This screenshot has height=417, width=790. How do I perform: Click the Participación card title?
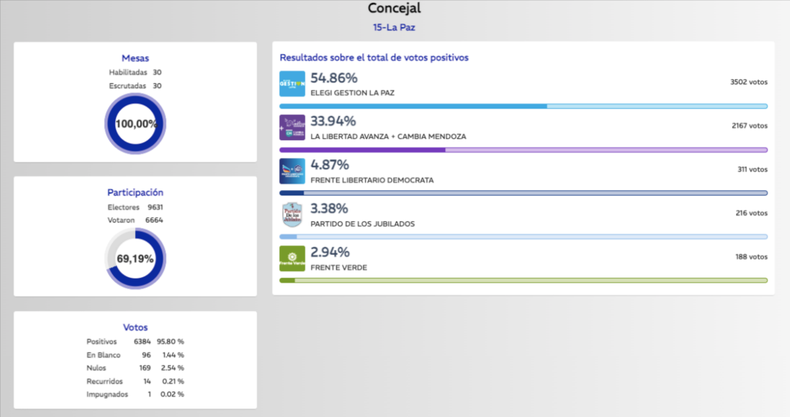(135, 192)
